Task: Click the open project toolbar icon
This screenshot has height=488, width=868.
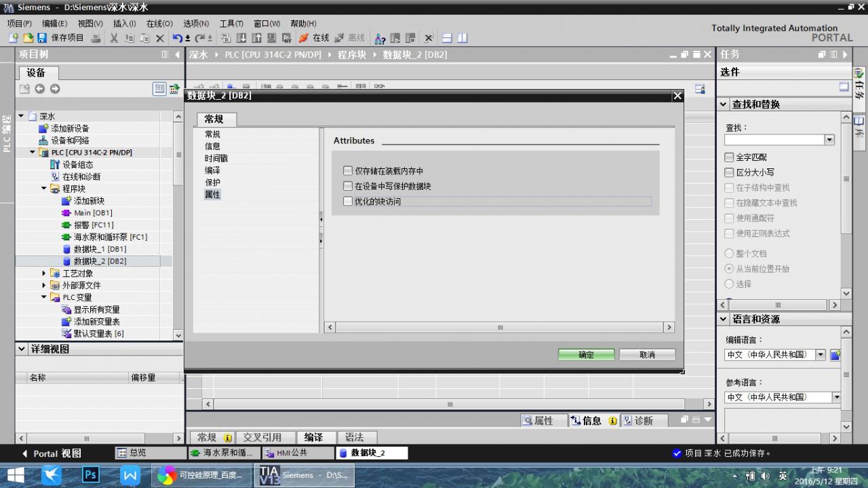Action: tap(28, 38)
